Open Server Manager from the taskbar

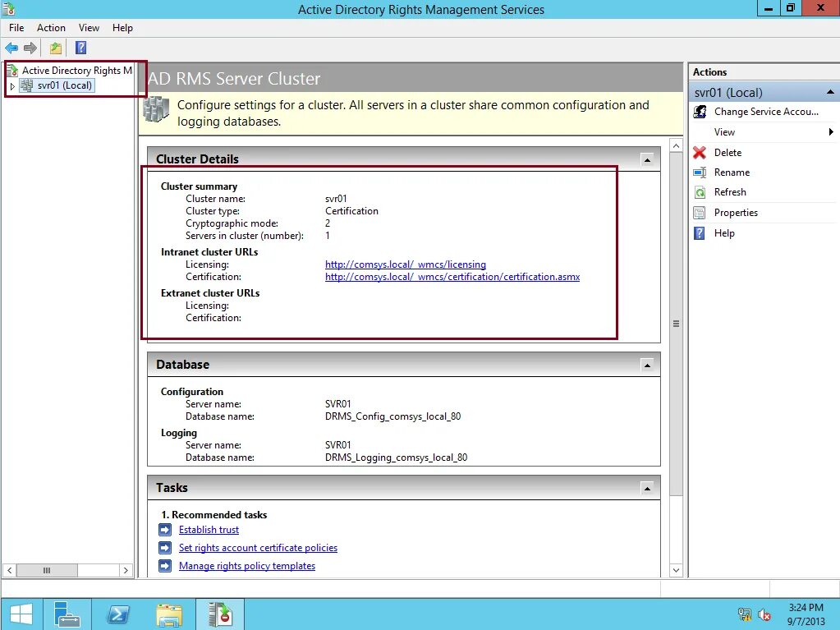pyautogui.click(x=67, y=614)
